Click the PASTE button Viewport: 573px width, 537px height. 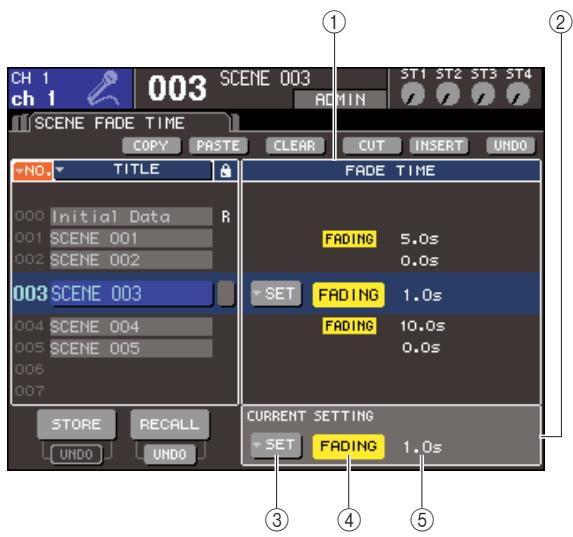218,146
